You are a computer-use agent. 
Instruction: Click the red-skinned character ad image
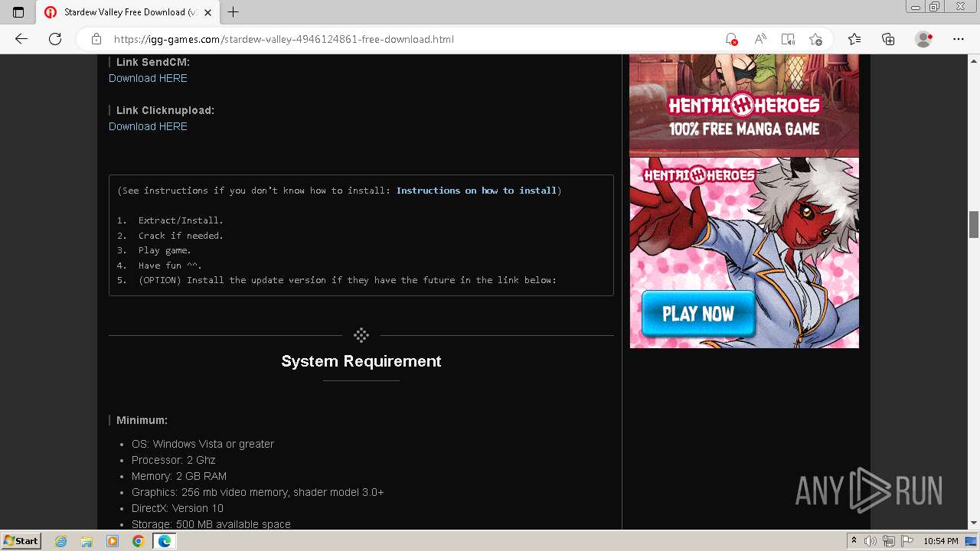[744, 253]
